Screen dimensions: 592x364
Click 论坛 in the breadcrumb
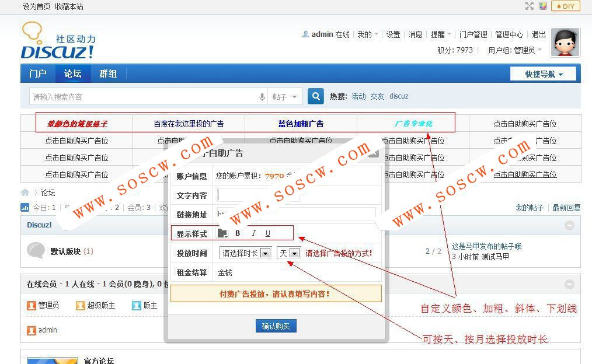click(48, 192)
